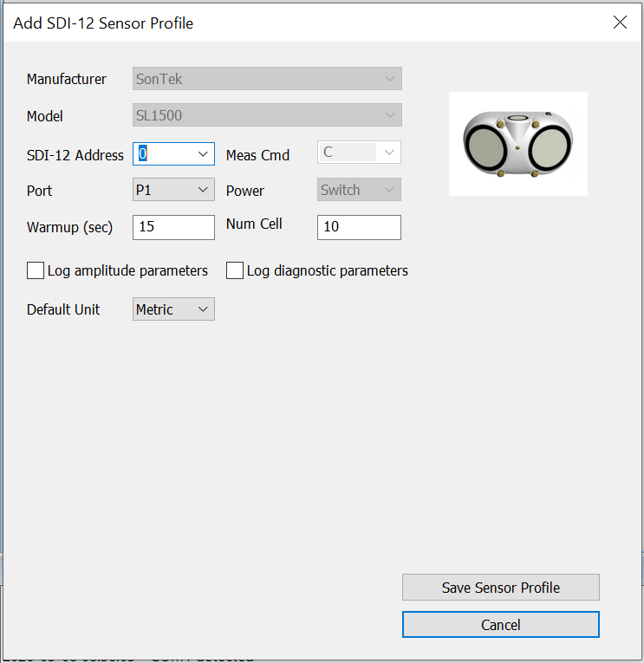Image resolution: width=644 pixels, height=663 pixels.
Task: Click the Model label text
Action: pos(45,116)
